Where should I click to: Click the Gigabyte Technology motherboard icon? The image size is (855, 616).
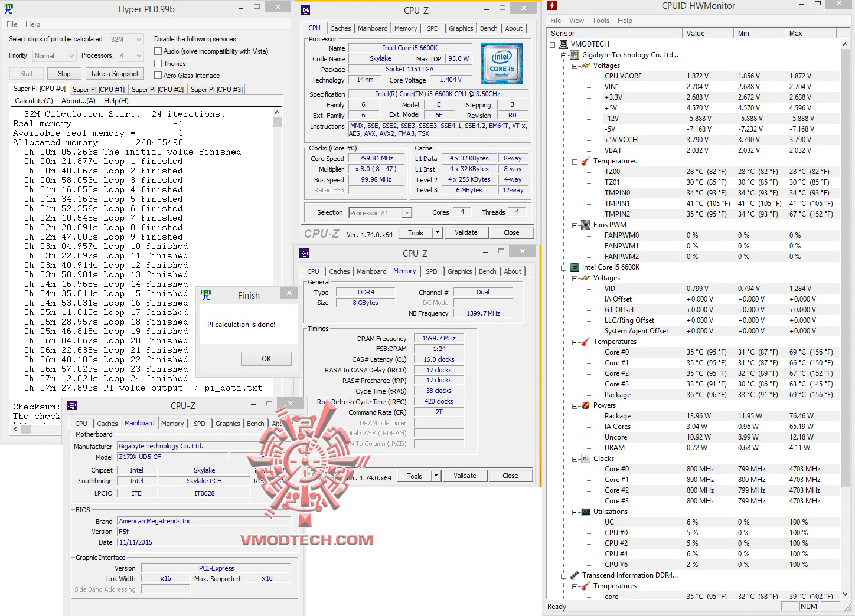575,55
